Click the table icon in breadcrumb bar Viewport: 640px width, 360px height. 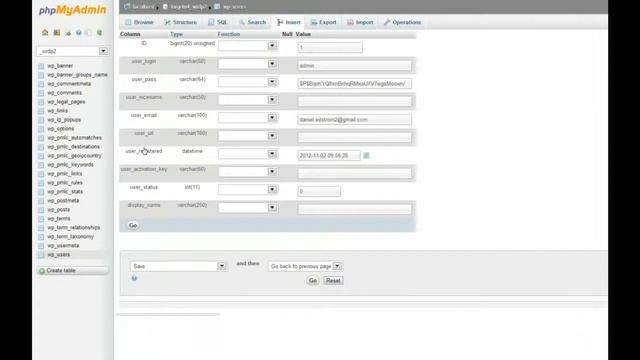click(x=217, y=7)
